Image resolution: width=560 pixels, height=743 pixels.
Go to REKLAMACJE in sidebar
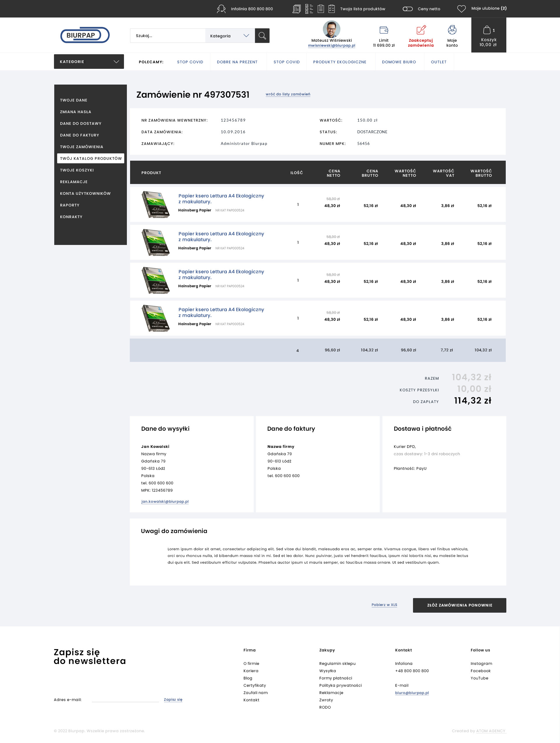[x=73, y=182]
